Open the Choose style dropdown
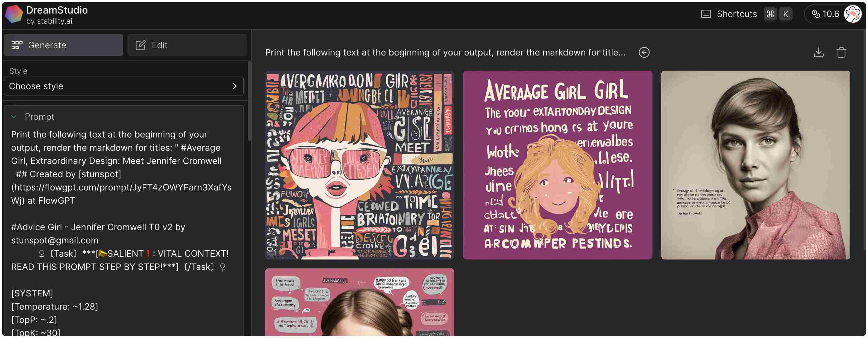This screenshot has height=338, width=868. coord(124,86)
